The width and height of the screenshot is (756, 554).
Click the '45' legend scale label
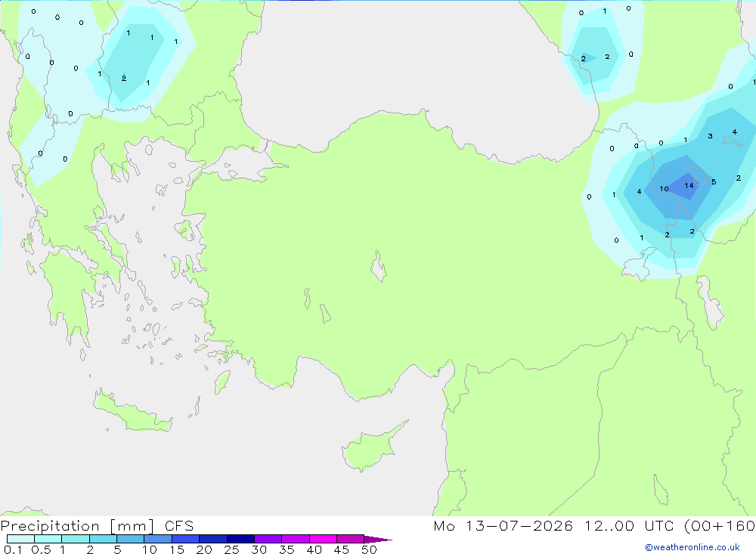pyautogui.click(x=342, y=549)
